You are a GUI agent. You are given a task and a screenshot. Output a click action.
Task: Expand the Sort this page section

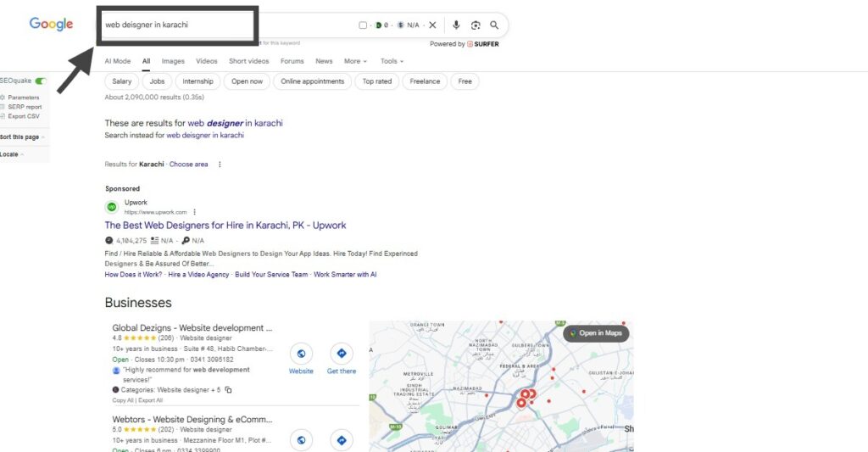[x=22, y=137]
